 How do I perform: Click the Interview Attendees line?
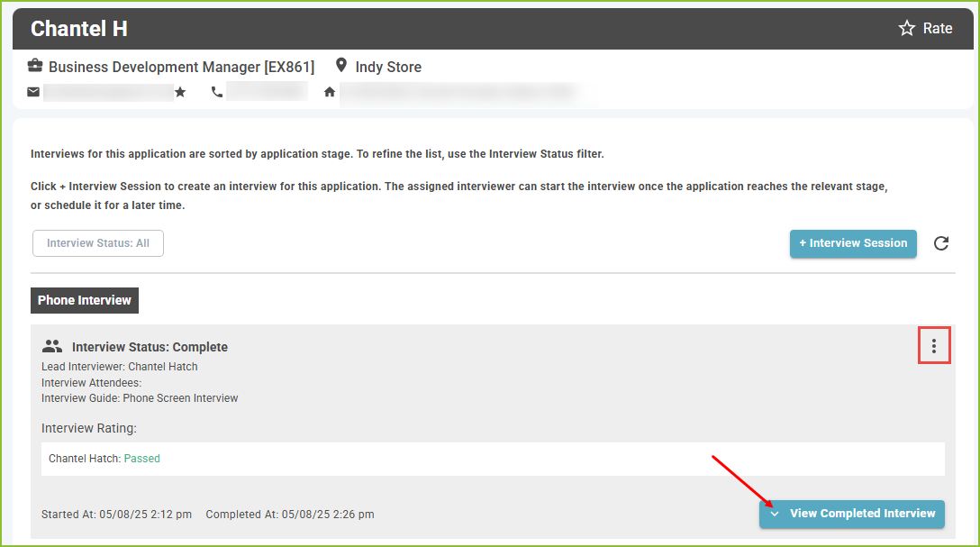91,383
